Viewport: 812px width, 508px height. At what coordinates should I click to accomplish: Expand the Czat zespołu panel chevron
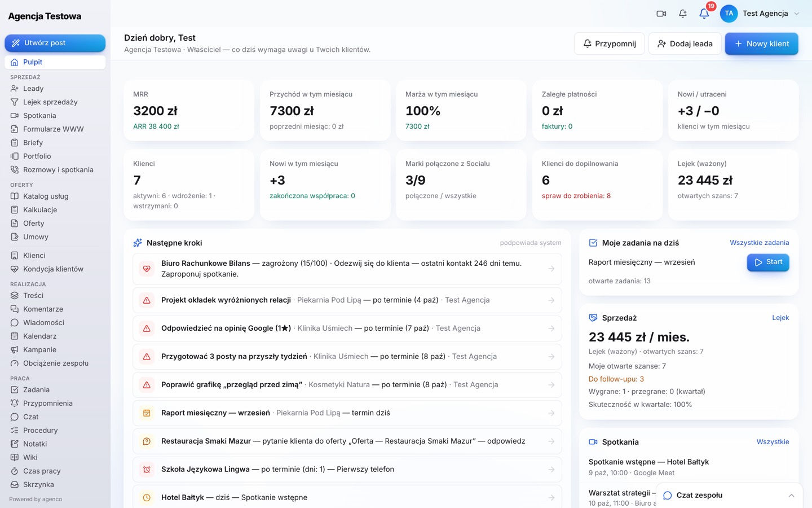click(792, 496)
